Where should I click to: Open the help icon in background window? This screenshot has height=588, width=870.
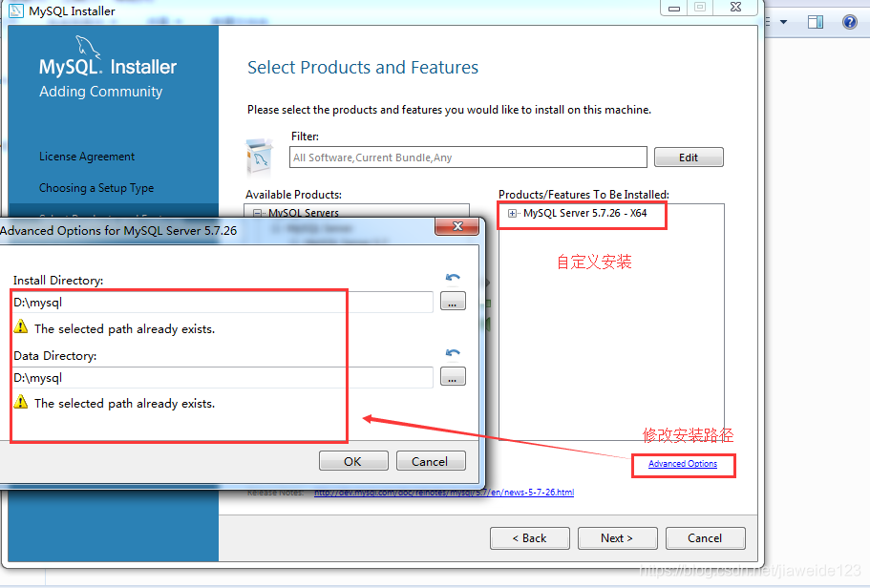click(850, 22)
